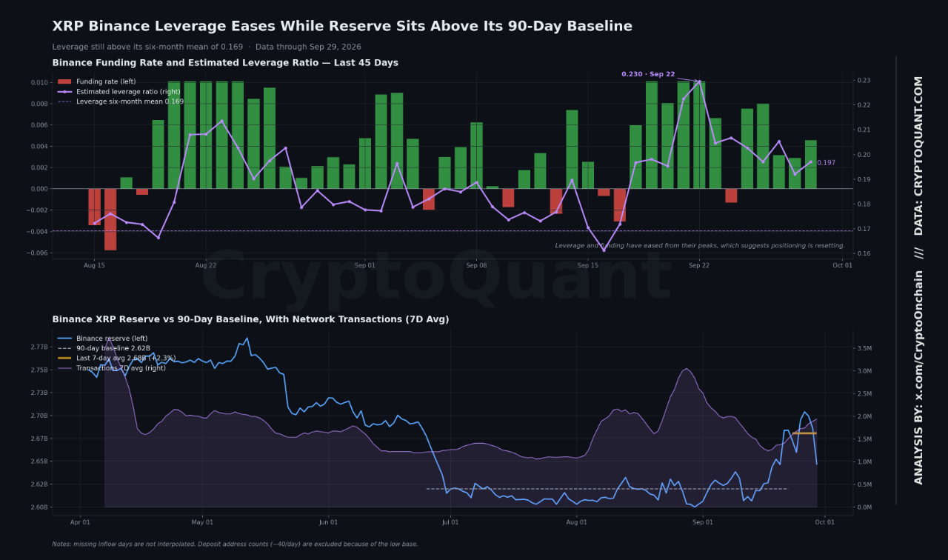Click the '2.60B' reserve axis value

pos(39,507)
